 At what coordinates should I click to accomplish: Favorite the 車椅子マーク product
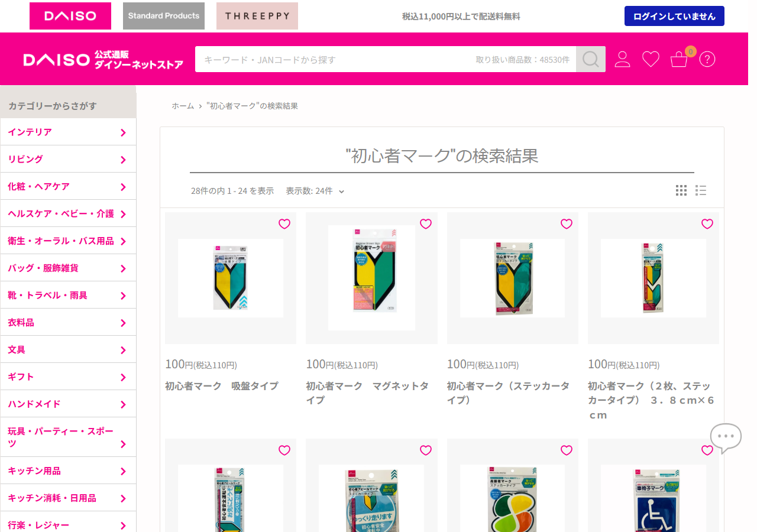[x=707, y=450]
